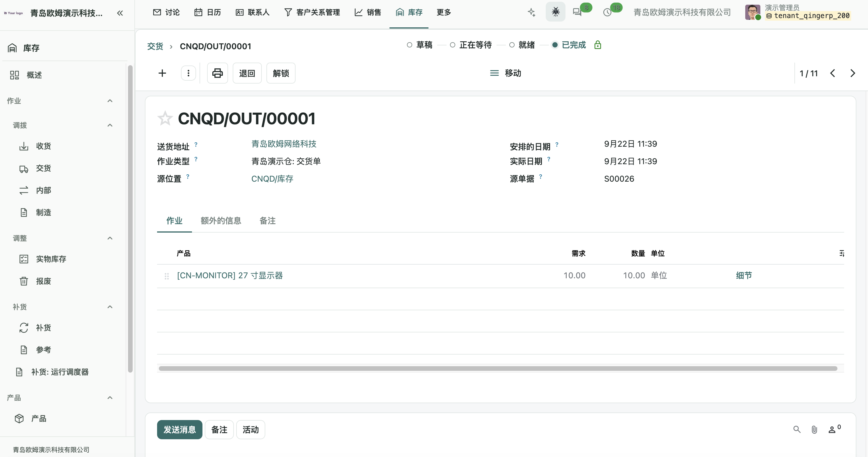Open the column settings icon in the table header

pos(841,253)
